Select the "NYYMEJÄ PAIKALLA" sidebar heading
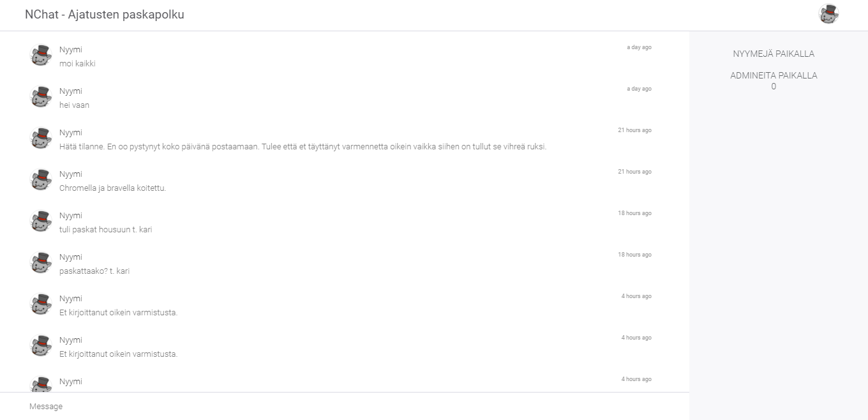 [x=774, y=54]
